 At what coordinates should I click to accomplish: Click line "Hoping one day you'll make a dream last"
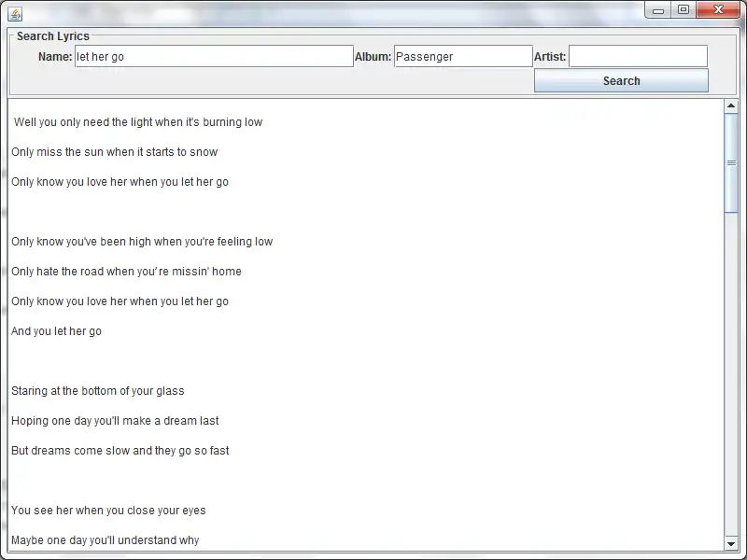coord(115,421)
